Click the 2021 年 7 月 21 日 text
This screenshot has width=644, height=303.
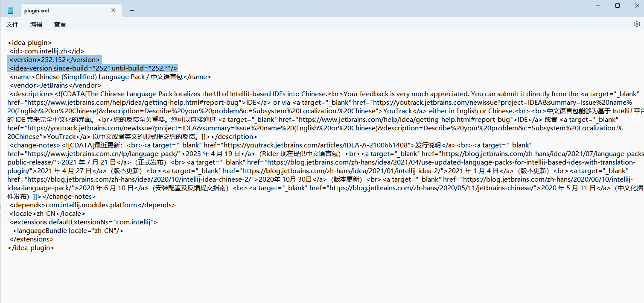coord(89,162)
